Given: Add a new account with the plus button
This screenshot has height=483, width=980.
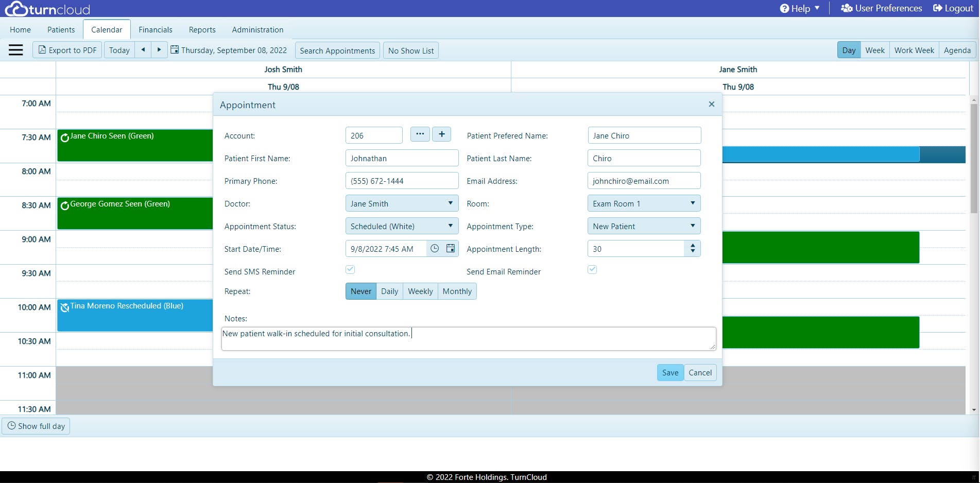Looking at the screenshot, I should point(441,134).
